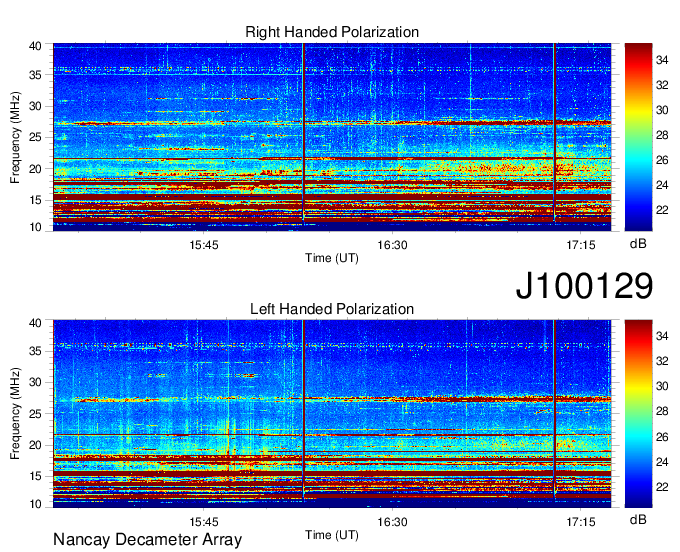This screenshot has height=552, width=680.
Task: Click the 17:15 tick label under the top plot
Action: pos(581,245)
